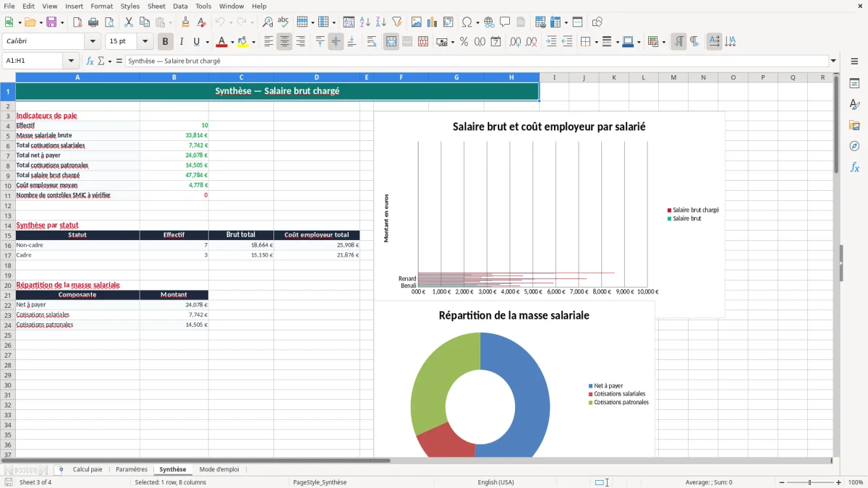Click the Print icon
This screenshot has width=868, height=488.
click(93, 22)
